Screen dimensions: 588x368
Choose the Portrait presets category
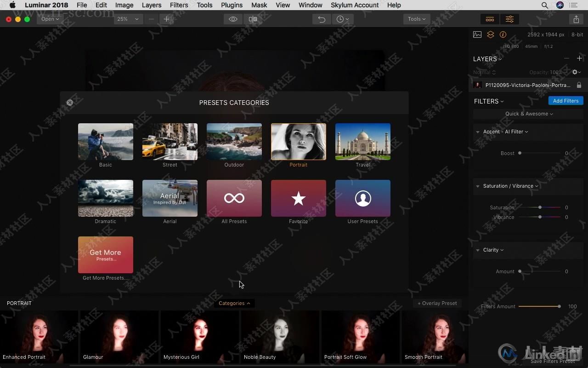pyautogui.click(x=299, y=142)
